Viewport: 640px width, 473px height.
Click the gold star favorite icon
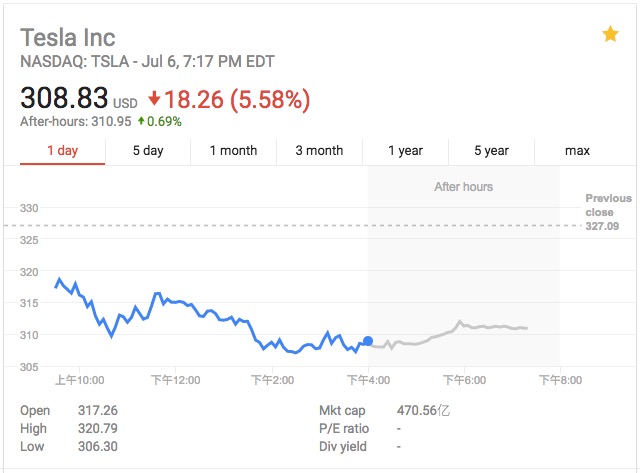pos(610,33)
